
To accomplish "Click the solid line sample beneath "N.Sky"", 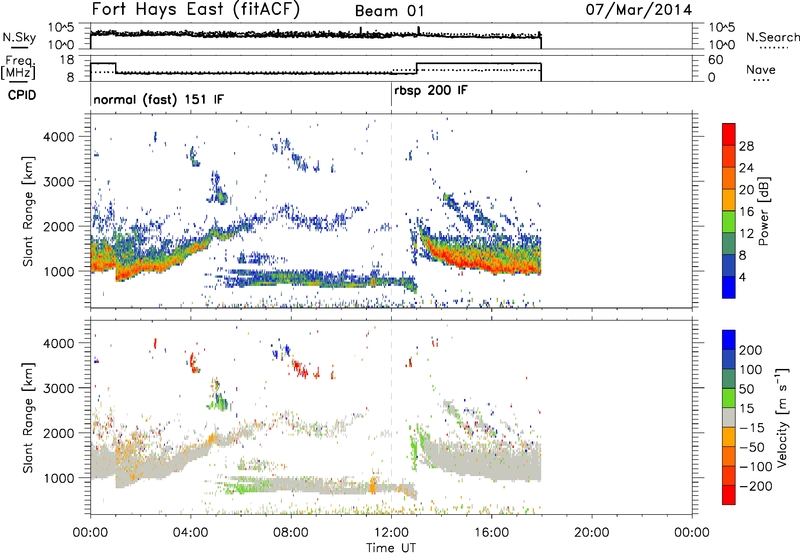I will pyautogui.click(x=19, y=47).
